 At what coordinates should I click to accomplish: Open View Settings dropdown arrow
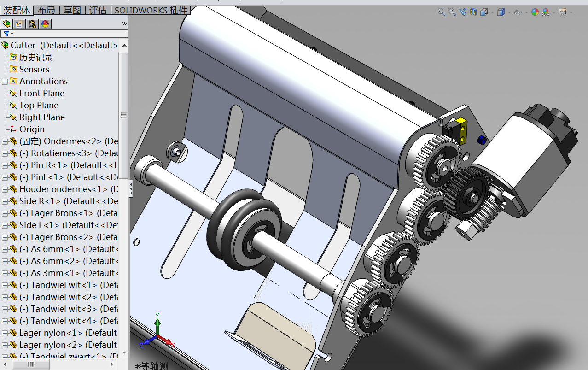[x=571, y=13]
